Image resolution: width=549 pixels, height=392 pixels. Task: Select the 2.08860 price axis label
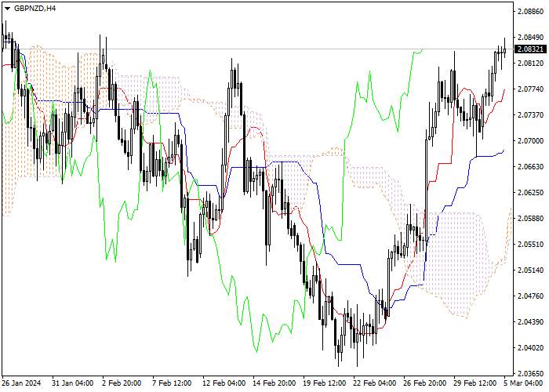point(531,12)
